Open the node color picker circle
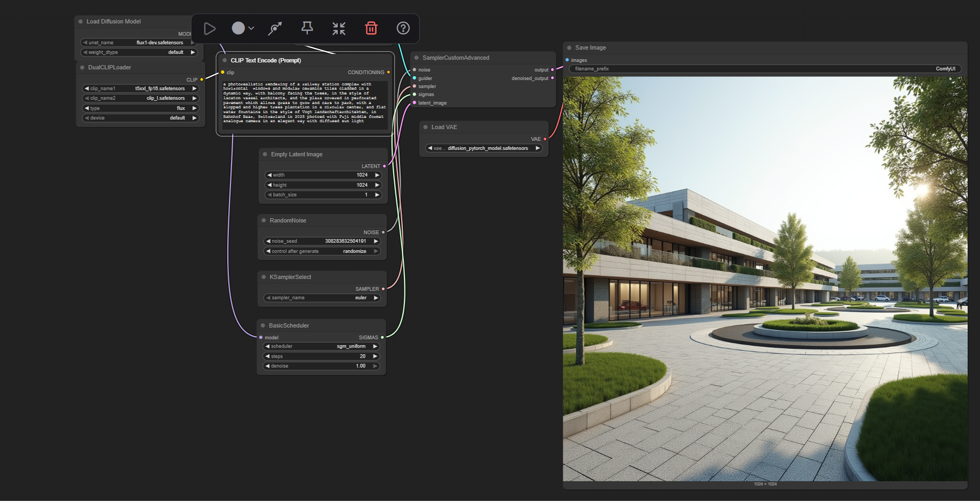980x502 pixels. tap(238, 28)
